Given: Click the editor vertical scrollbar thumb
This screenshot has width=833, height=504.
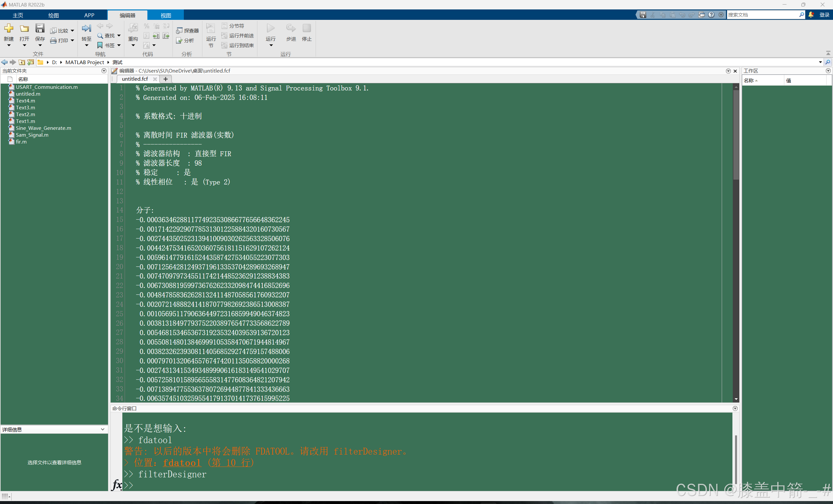Looking at the screenshot, I should click(x=736, y=135).
